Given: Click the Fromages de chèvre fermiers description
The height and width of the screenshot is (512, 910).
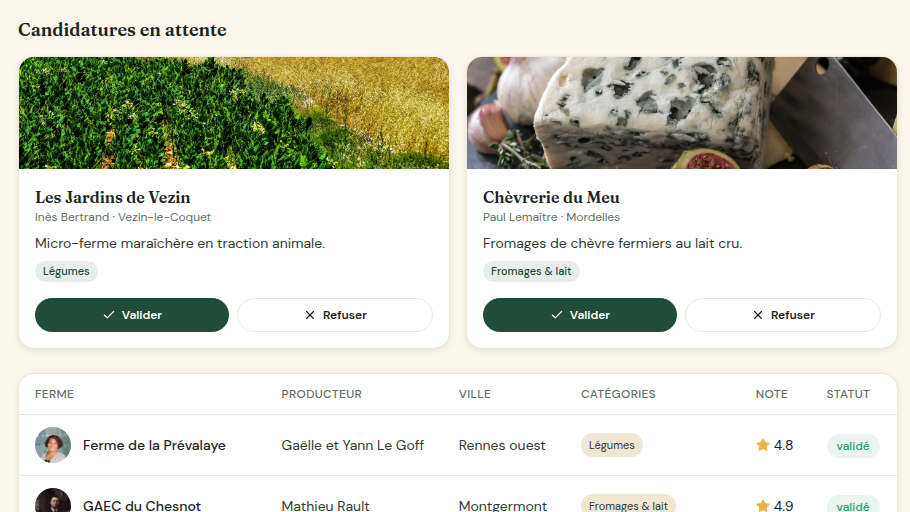Looking at the screenshot, I should click(x=612, y=243).
